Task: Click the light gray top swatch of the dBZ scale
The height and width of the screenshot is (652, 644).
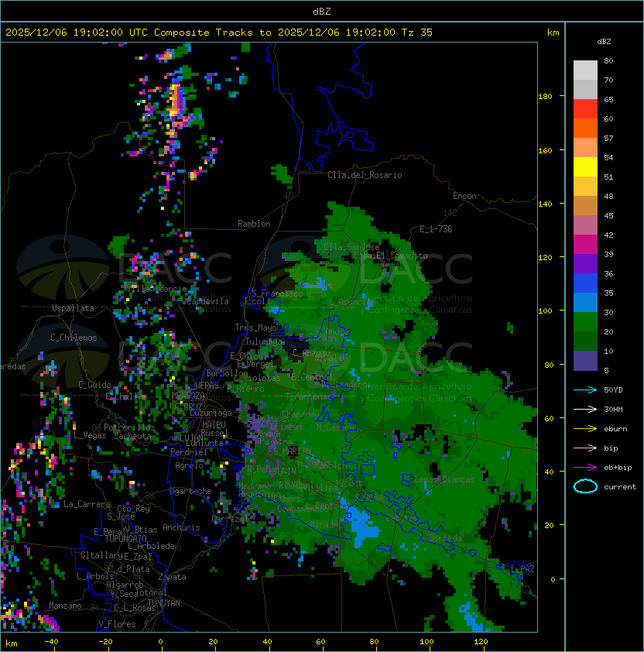Action: tap(585, 70)
